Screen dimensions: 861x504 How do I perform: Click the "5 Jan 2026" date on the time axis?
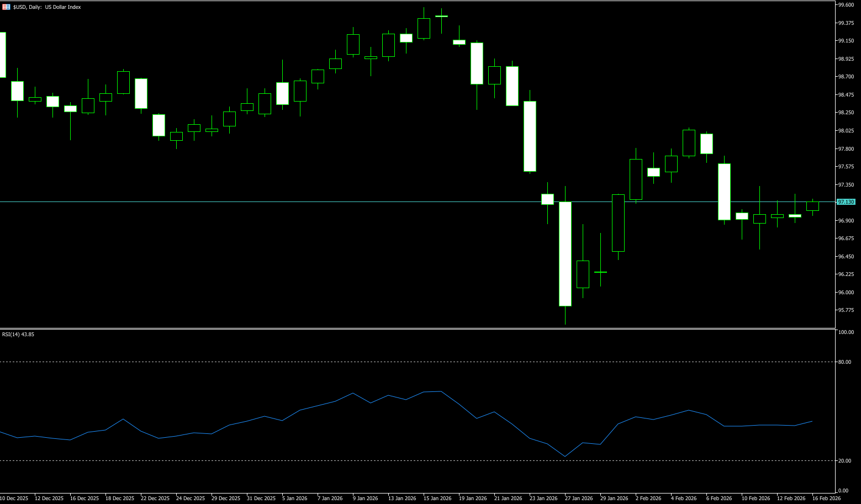pyautogui.click(x=294, y=498)
